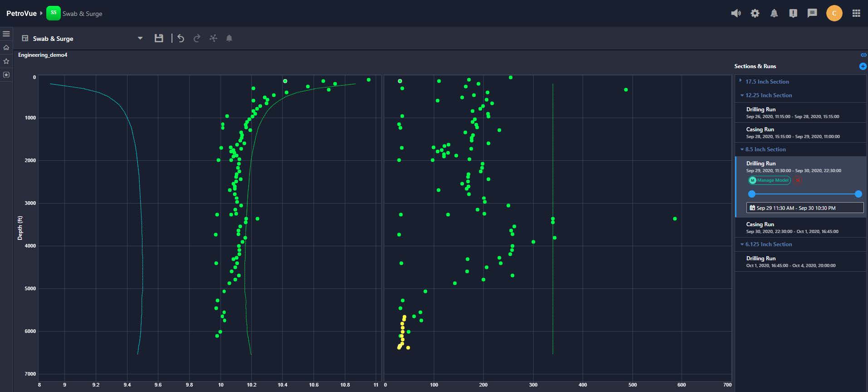Open the Swab & Surge dashboard dropdown
The width and height of the screenshot is (868, 392).
[140, 38]
